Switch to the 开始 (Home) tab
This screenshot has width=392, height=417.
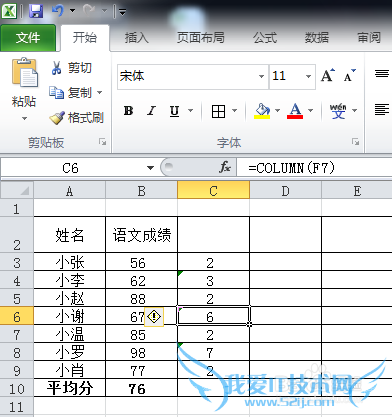(x=85, y=37)
